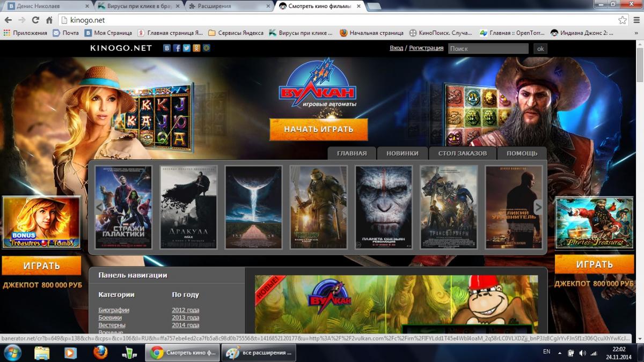Screen dimensions: 644x362
Task: Open the КиноПоиск bookmark
Action: point(441,33)
